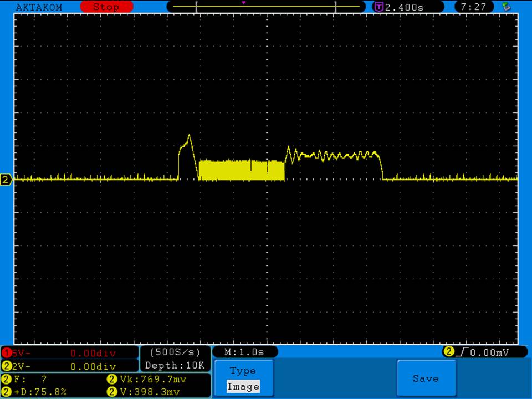Click the yellow channel 2 badge beside 2V
The height and width of the screenshot is (399, 532).
[6, 366]
